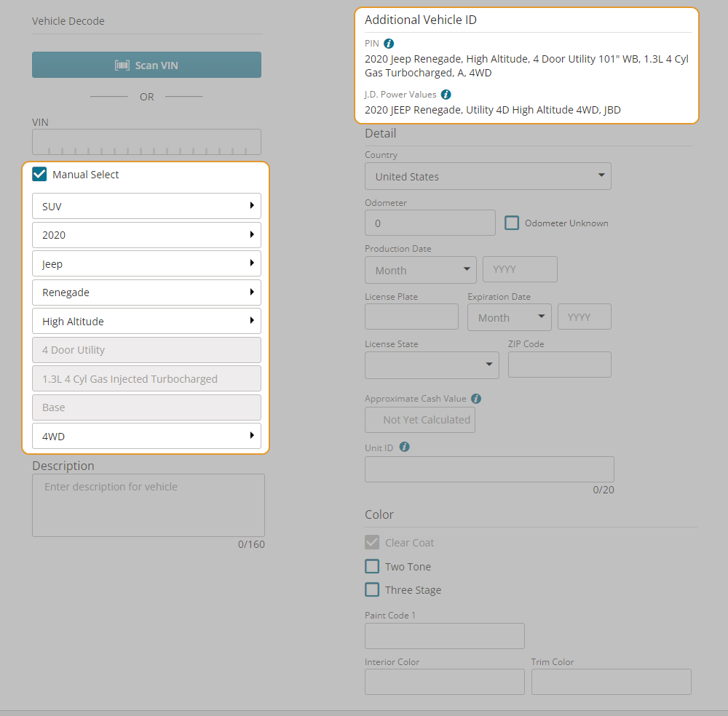
Task: Click the J.D. Power Values info icon
Action: pos(446,95)
